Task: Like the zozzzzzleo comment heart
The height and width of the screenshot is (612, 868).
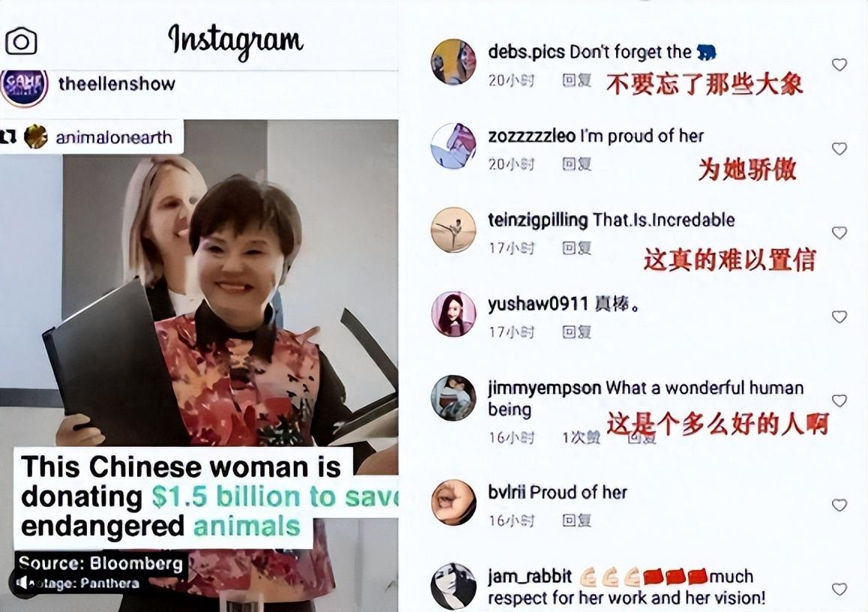Action: click(840, 148)
